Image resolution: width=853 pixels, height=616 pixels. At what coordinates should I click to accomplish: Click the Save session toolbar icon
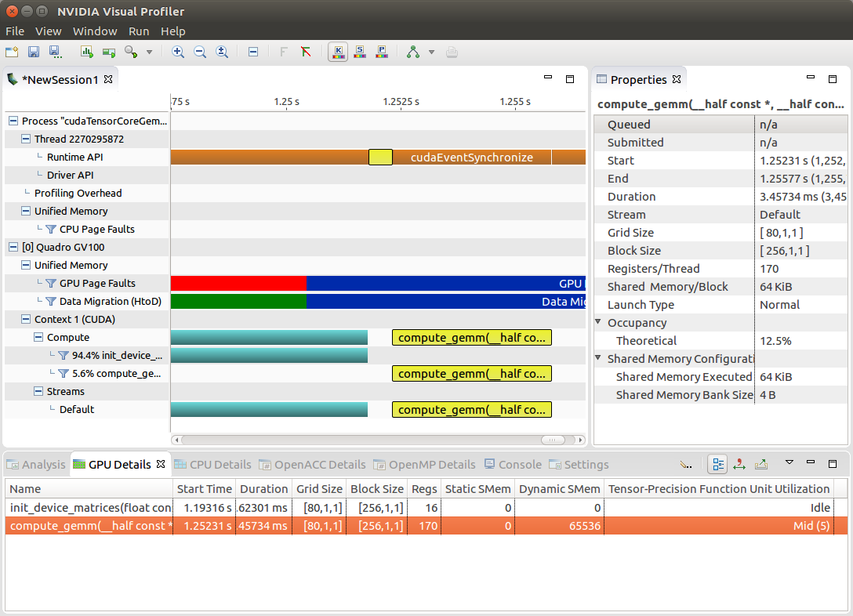coord(34,53)
